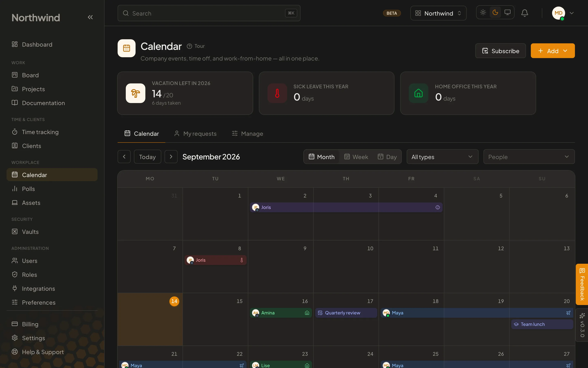This screenshot has width=588, height=368.
Task: Click the Settings gear icon
Action: [x=15, y=338]
